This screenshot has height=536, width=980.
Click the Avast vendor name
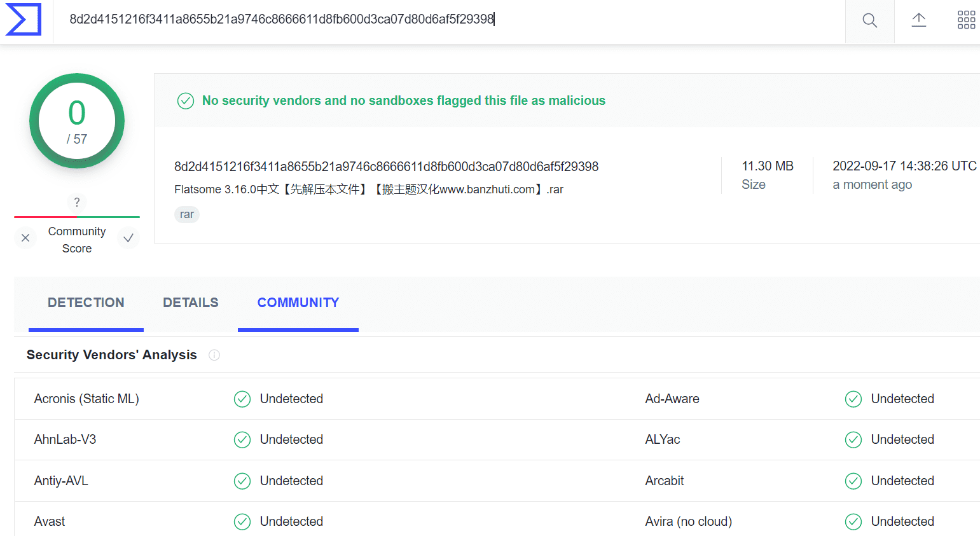point(50,521)
